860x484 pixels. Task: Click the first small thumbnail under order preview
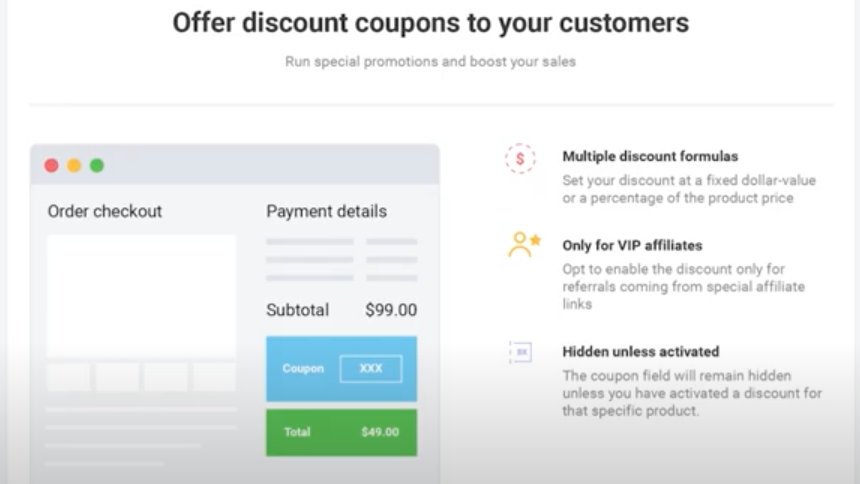(68, 377)
